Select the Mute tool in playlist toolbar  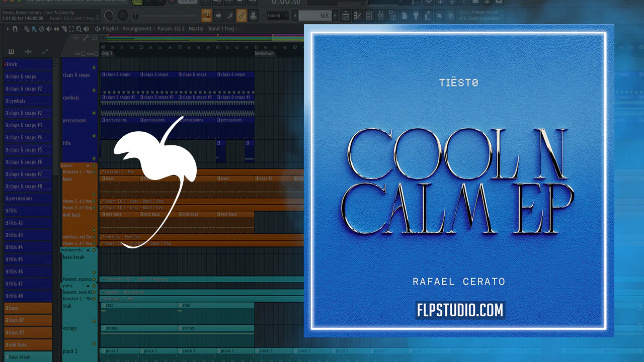[49, 29]
